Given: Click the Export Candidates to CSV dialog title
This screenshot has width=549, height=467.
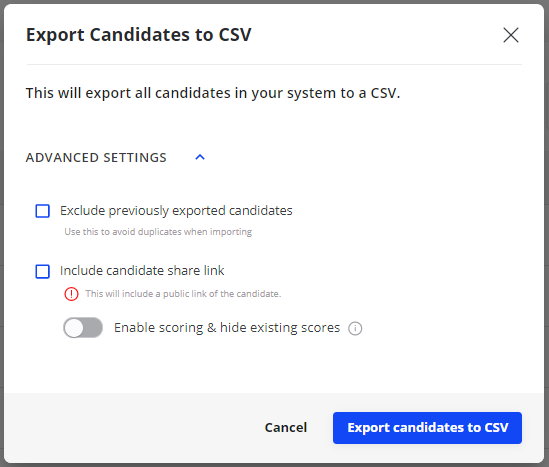Looking at the screenshot, I should pyautogui.click(x=139, y=35).
